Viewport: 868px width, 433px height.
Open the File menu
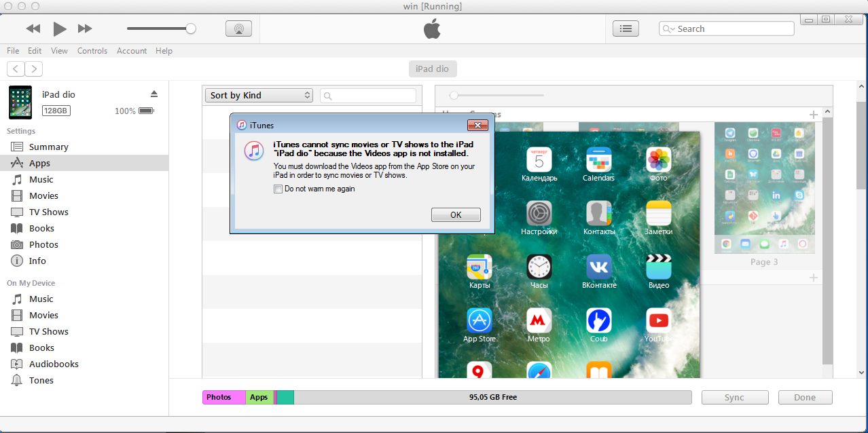click(x=13, y=51)
